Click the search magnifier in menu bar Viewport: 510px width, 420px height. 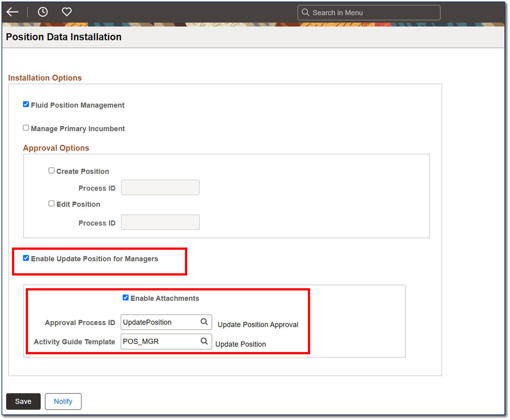305,12
